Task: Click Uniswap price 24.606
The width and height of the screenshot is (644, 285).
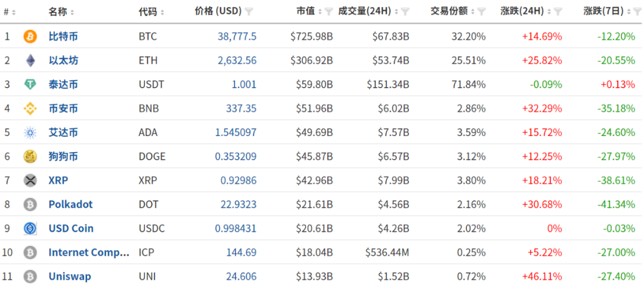Action: coord(241,277)
